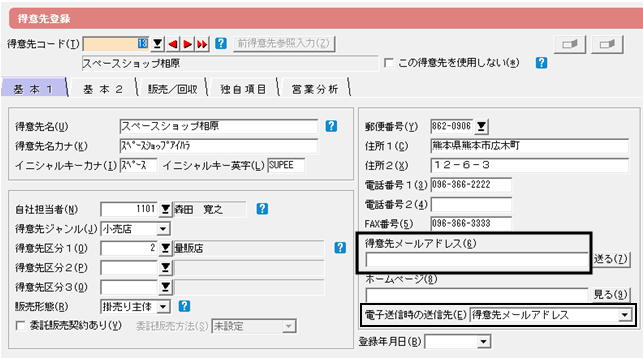Expand 登録年月日 date dropdown
The image size is (643, 362).
click(484, 342)
